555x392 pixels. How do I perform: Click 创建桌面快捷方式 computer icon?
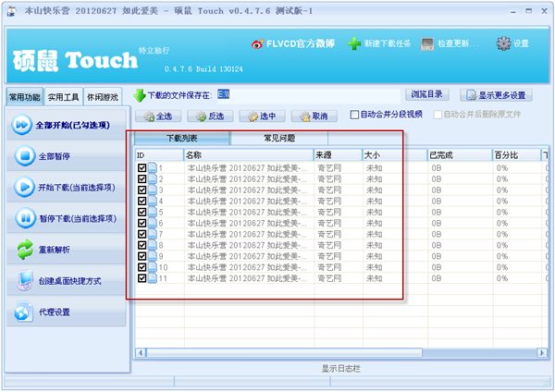click(25, 280)
